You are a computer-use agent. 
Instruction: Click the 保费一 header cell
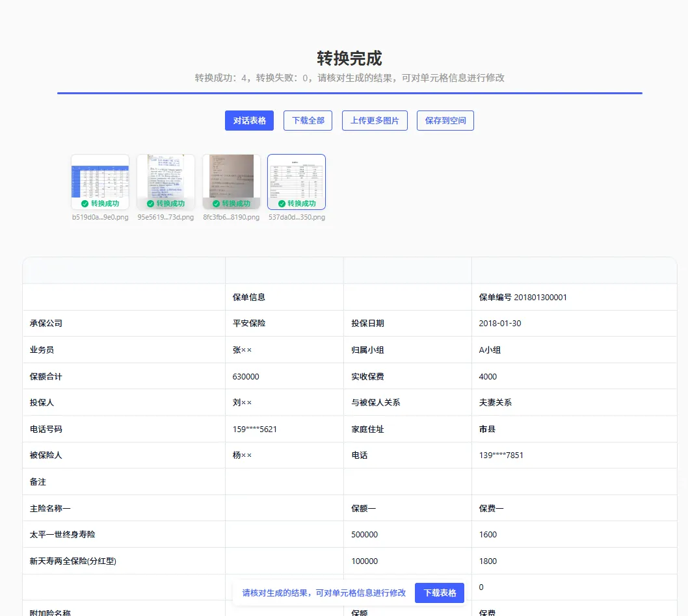click(574, 508)
